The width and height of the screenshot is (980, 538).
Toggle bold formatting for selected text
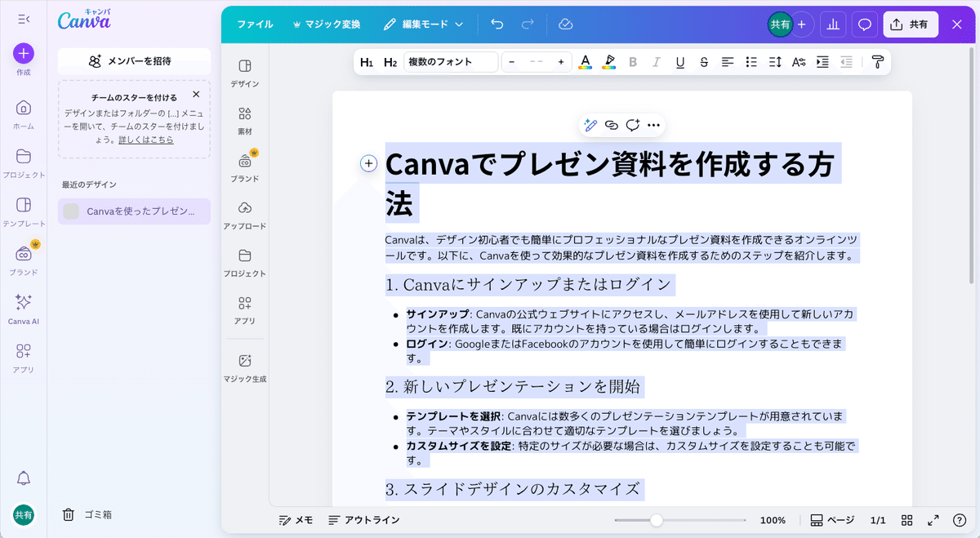633,61
